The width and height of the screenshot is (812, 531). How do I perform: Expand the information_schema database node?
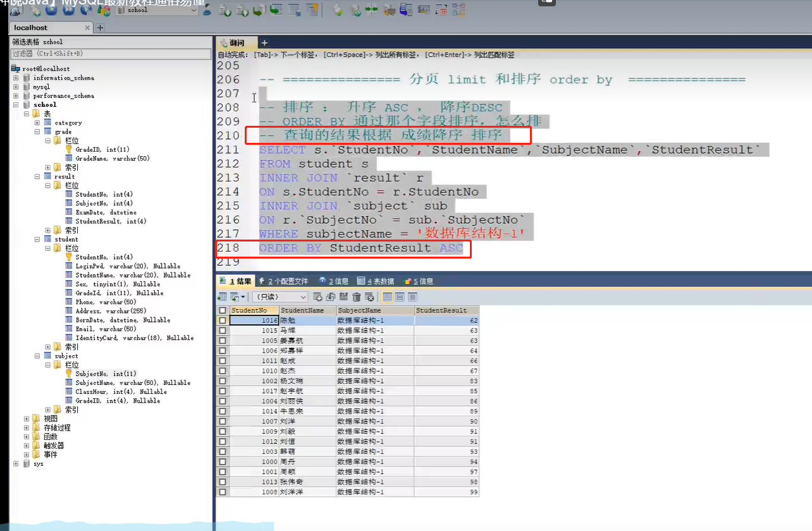pos(16,78)
